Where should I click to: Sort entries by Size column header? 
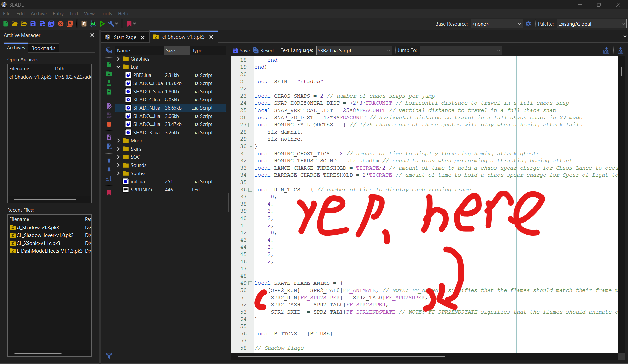click(177, 50)
